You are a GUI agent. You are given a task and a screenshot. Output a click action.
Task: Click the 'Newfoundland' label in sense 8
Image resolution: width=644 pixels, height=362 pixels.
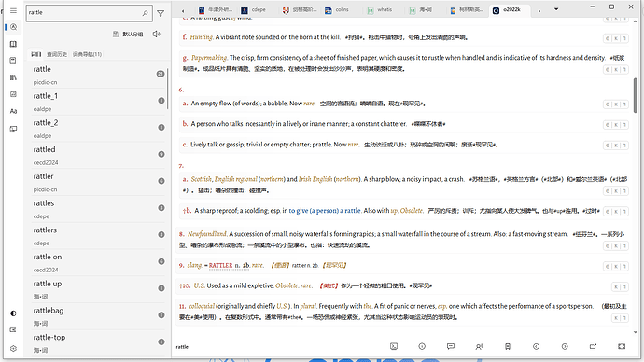tap(207, 234)
